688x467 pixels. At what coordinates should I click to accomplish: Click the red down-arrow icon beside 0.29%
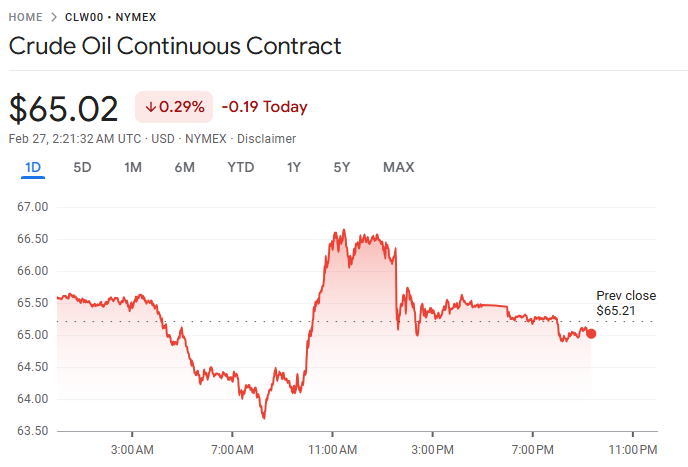150,107
